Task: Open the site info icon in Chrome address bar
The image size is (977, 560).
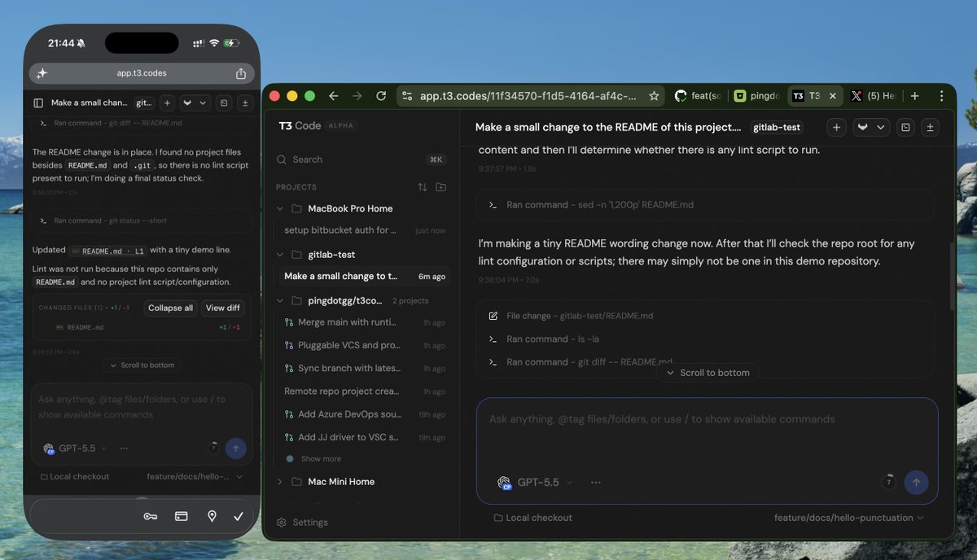Action: 408,96
